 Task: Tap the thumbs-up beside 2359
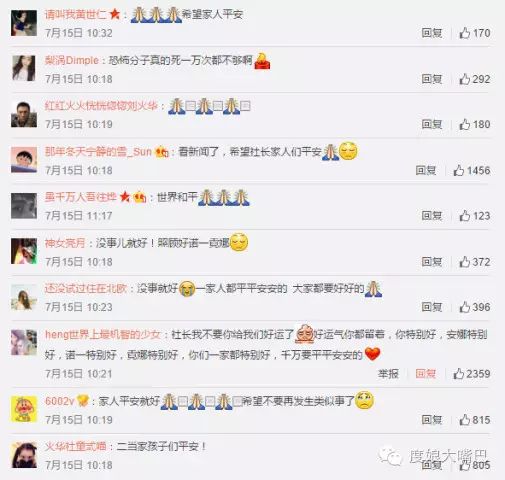click(x=459, y=374)
